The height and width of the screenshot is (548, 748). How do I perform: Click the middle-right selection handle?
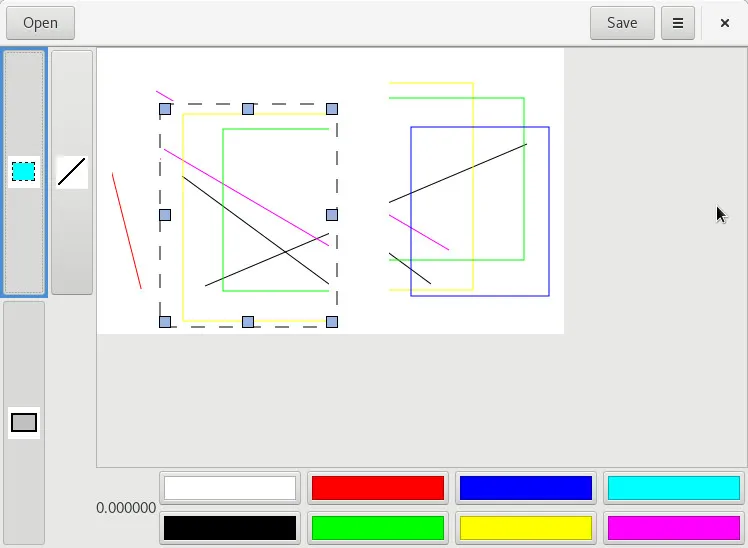332,215
